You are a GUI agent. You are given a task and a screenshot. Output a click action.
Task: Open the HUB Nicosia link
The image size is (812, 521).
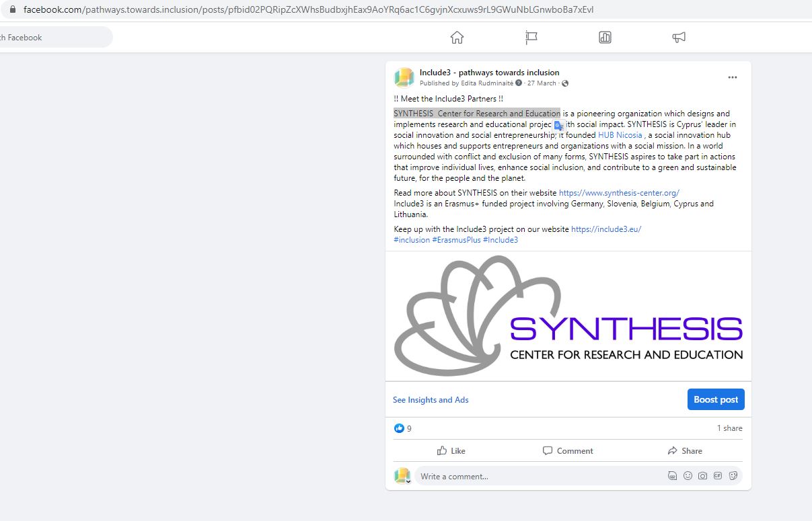click(620, 135)
